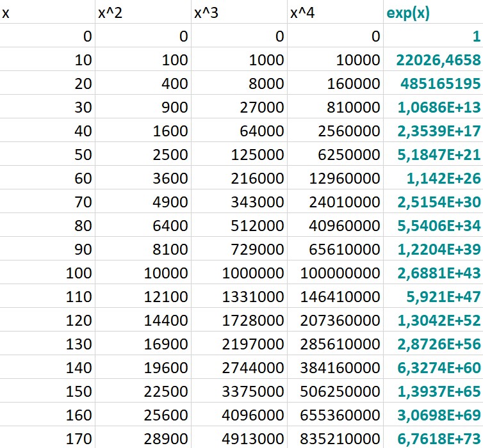Select the cell showing 1,3937E+65
Screen dimensions: 483x448
coord(434,391)
